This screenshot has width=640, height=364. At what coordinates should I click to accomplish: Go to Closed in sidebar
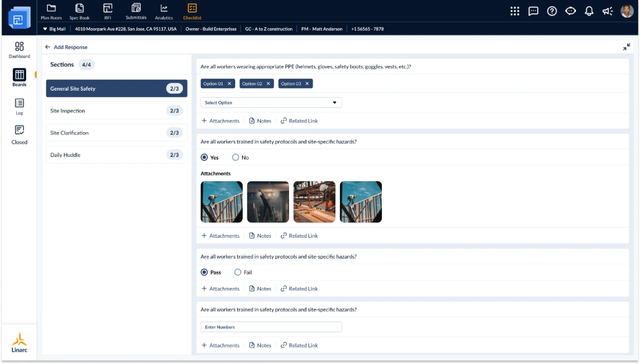(x=19, y=135)
